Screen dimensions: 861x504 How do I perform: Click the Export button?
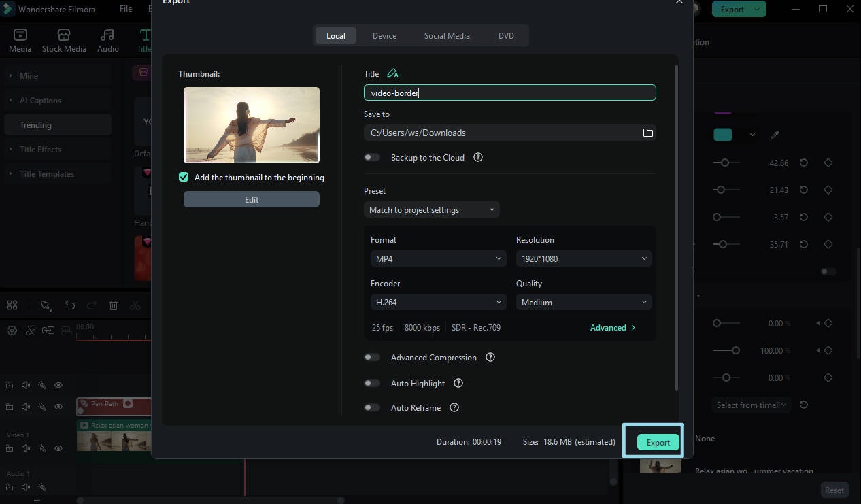click(x=657, y=441)
